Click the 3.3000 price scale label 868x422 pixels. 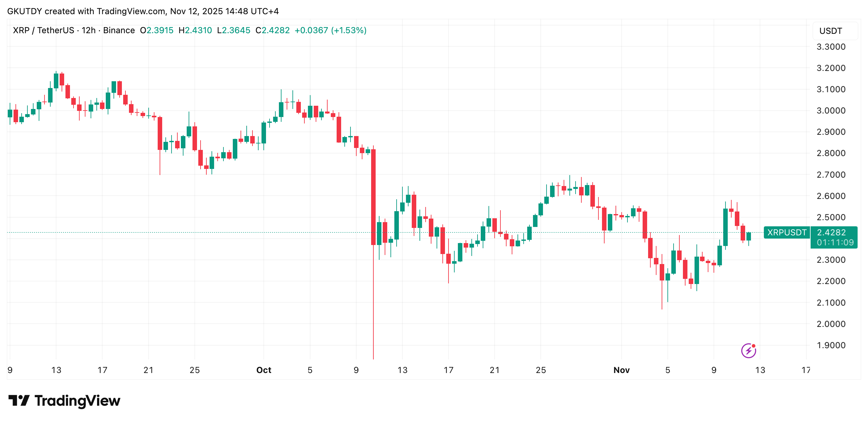pyautogui.click(x=831, y=47)
